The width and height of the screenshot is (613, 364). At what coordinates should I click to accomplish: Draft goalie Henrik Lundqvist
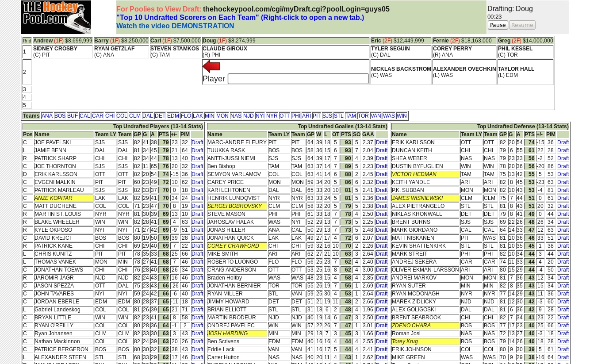point(382,198)
